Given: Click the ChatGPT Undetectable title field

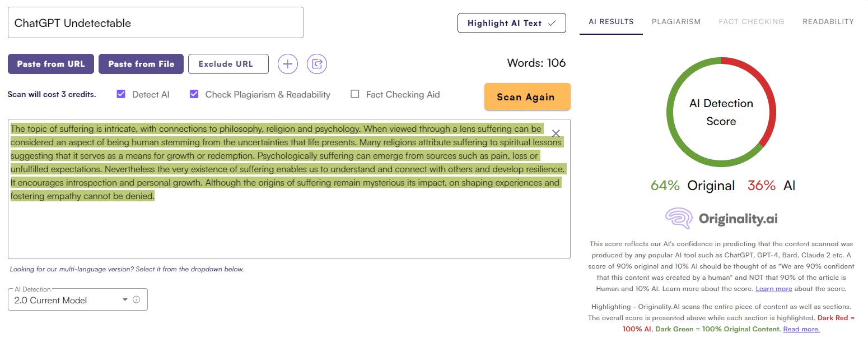Looking at the screenshot, I should pyautogui.click(x=156, y=22).
